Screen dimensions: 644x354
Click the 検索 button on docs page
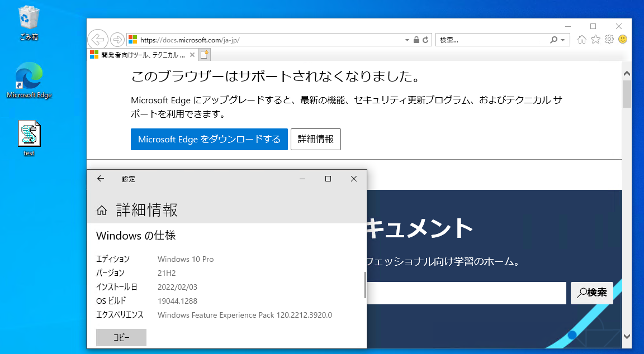tap(592, 293)
